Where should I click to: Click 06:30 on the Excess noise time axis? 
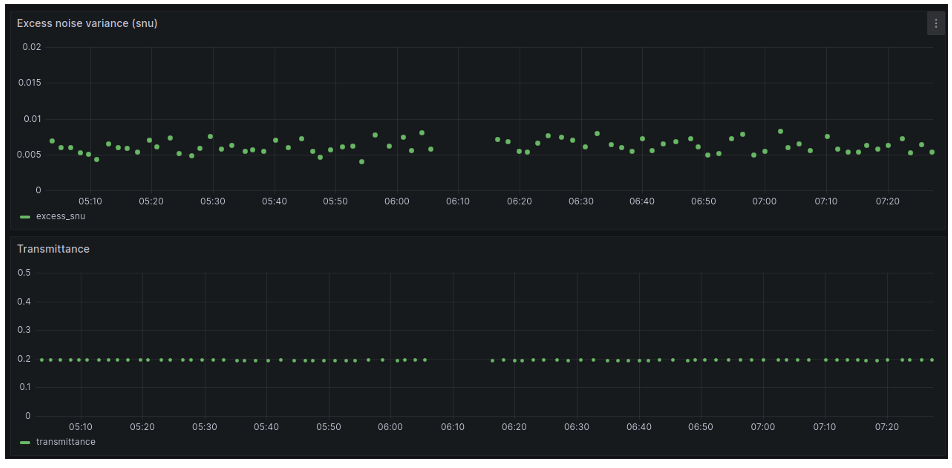pos(581,201)
